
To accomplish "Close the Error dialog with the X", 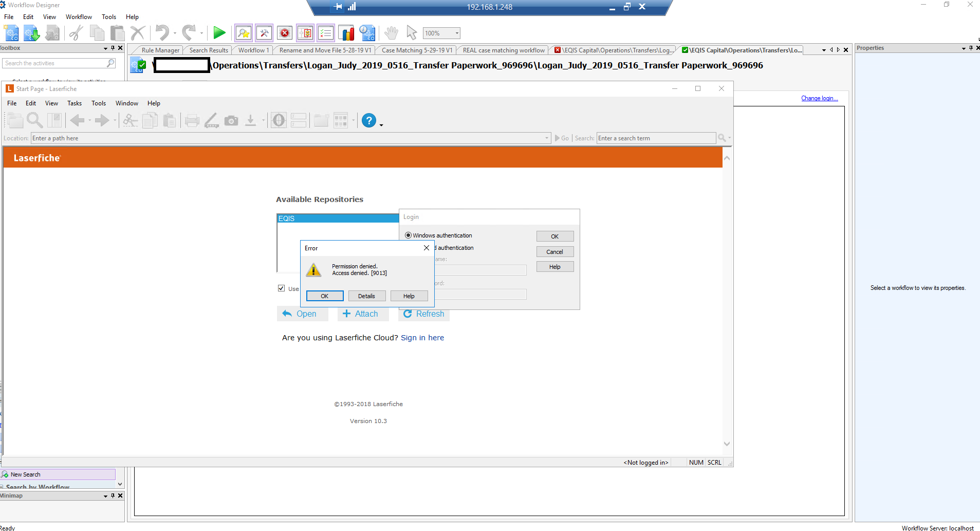I will tap(427, 248).
